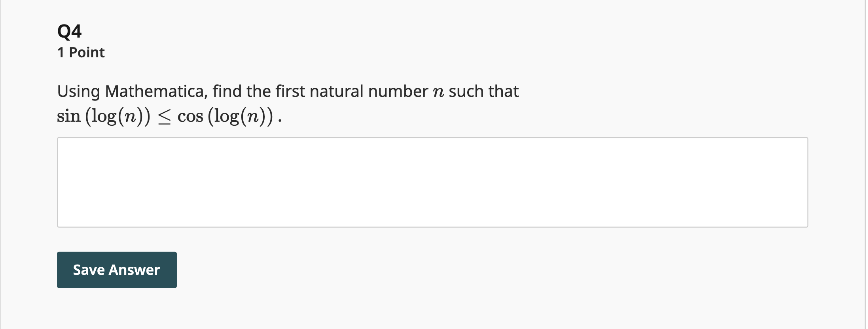
Task: Select the Q4 question heading
Action: [x=69, y=32]
